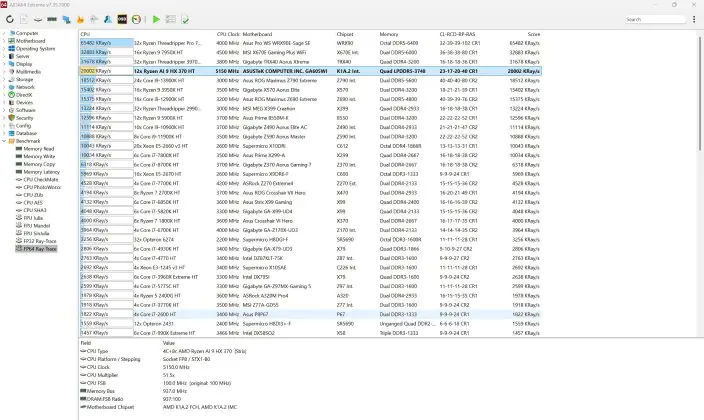This screenshot has width=704, height=420.
Task: Open the FPU Julia benchmark
Action: (33, 218)
